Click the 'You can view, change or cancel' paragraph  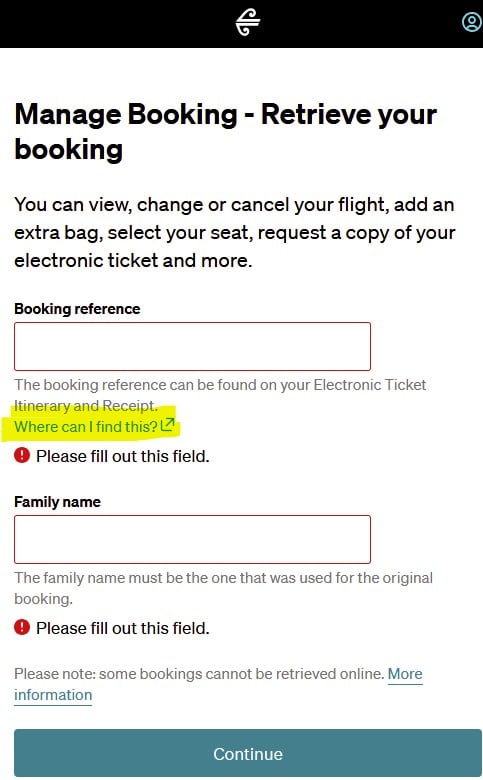[234, 232]
